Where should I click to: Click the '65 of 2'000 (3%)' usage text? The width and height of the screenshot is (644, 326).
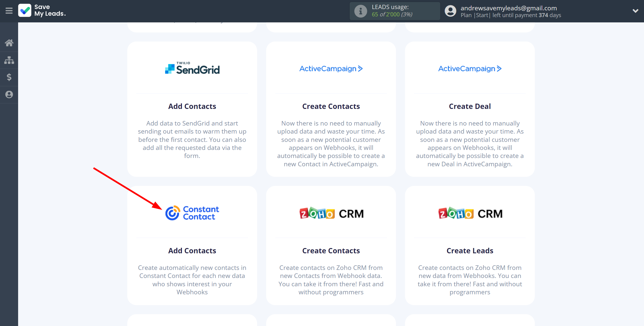click(392, 15)
